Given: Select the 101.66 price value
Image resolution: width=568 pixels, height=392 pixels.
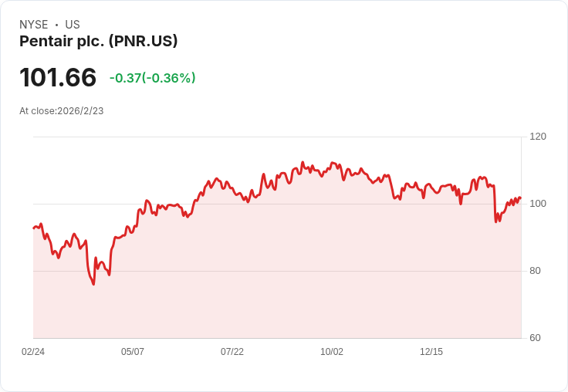Looking at the screenshot, I should [58, 77].
